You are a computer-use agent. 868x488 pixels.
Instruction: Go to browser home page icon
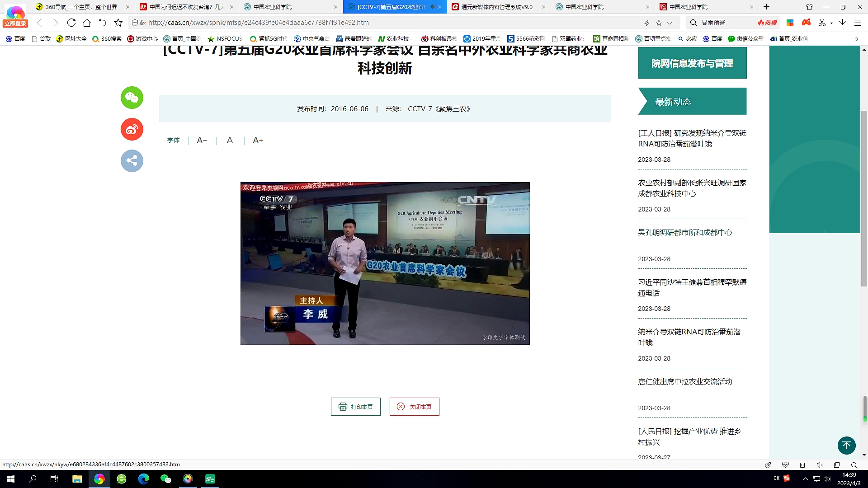[87, 23]
